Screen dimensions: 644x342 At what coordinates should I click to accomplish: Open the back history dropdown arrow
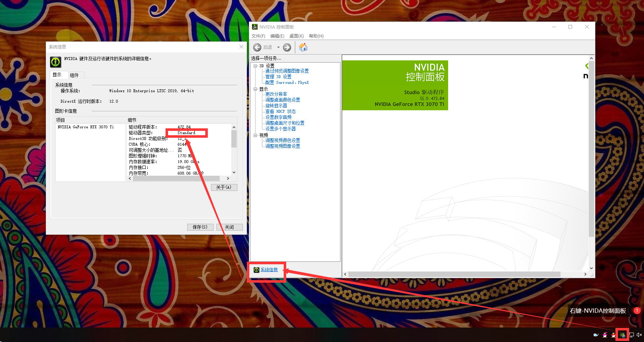click(278, 47)
